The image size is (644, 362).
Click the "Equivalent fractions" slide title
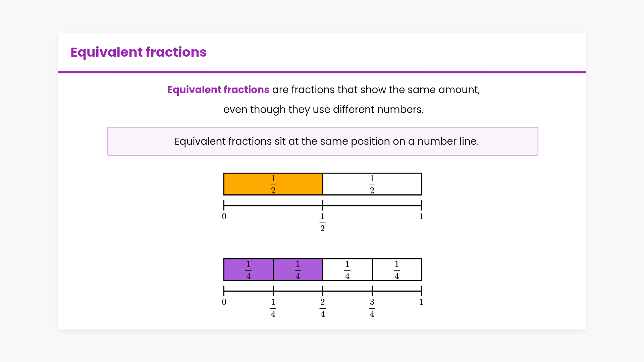pos(138,52)
